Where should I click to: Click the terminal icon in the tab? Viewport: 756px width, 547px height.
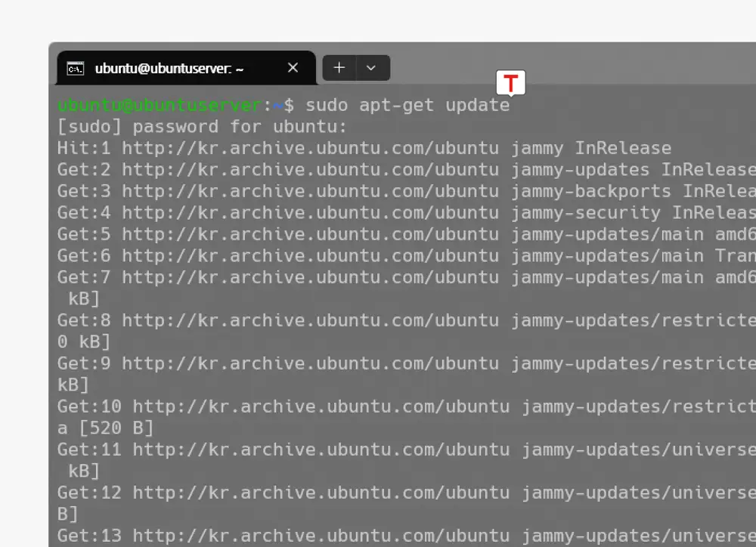(x=76, y=69)
